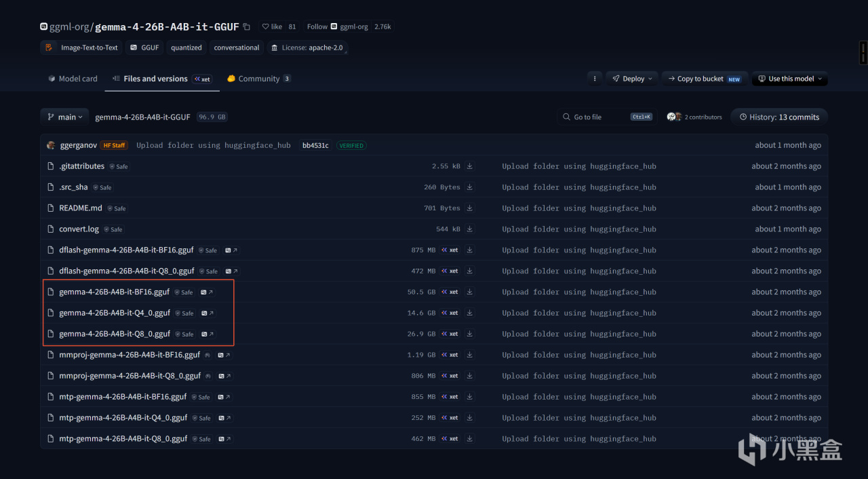This screenshot has height=479, width=868.
Task: Open License apache-2.0 tag
Action: coord(307,47)
